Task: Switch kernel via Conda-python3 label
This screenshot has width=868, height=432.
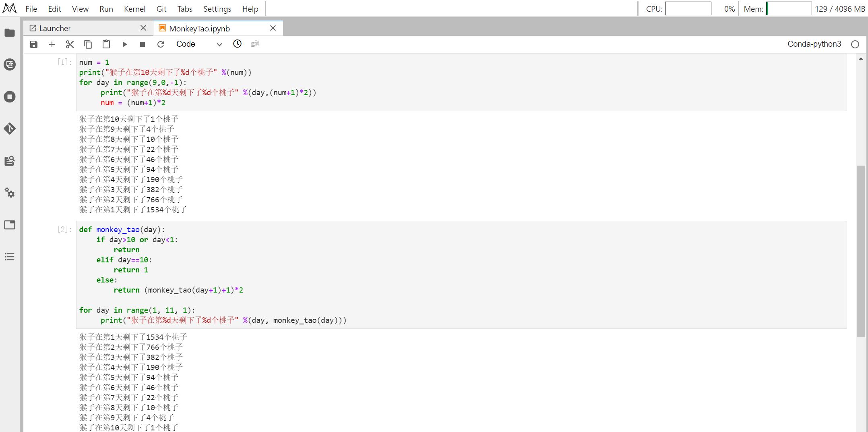Action: pos(814,44)
